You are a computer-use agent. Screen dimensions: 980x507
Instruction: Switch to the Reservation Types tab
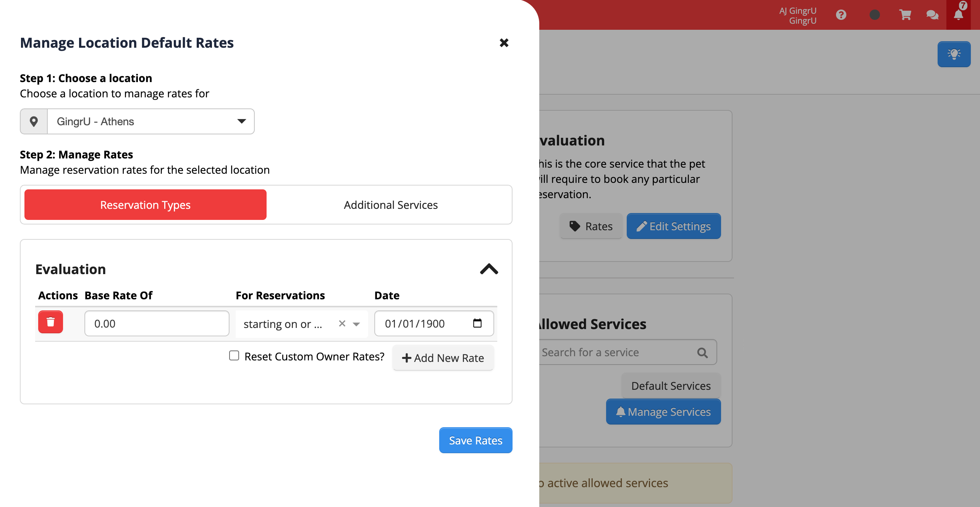tap(146, 205)
